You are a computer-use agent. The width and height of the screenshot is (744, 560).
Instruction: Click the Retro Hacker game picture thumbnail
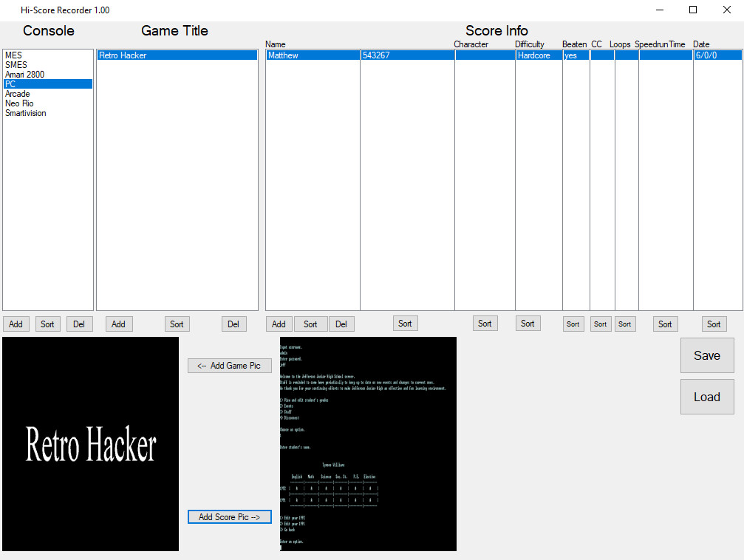point(90,443)
